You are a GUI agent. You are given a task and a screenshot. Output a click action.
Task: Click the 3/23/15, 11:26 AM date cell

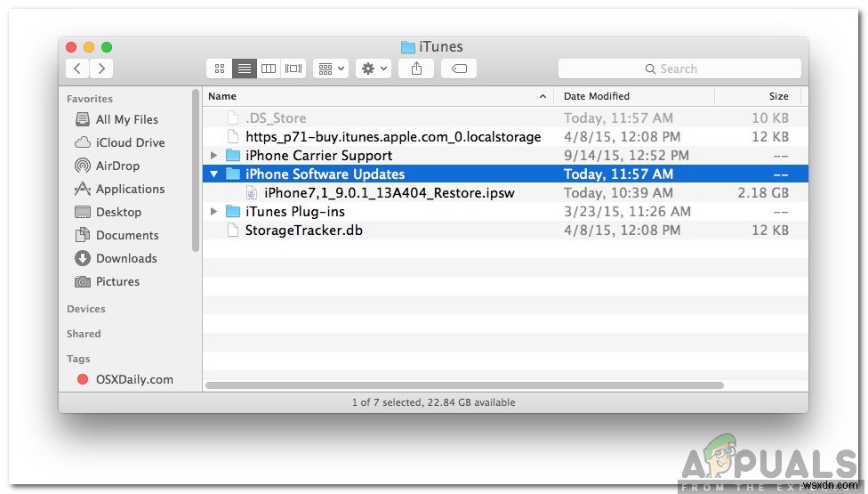(x=627, y=212)
